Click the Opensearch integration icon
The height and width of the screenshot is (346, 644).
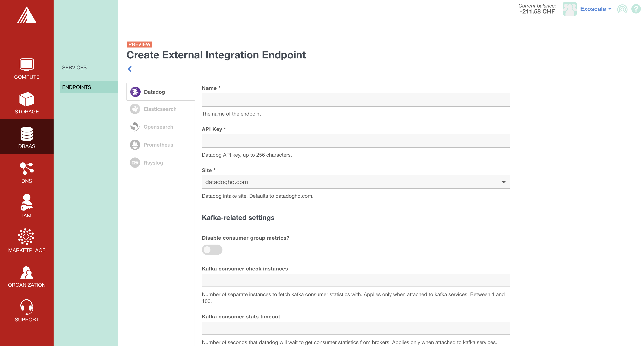tap(135, 127)
